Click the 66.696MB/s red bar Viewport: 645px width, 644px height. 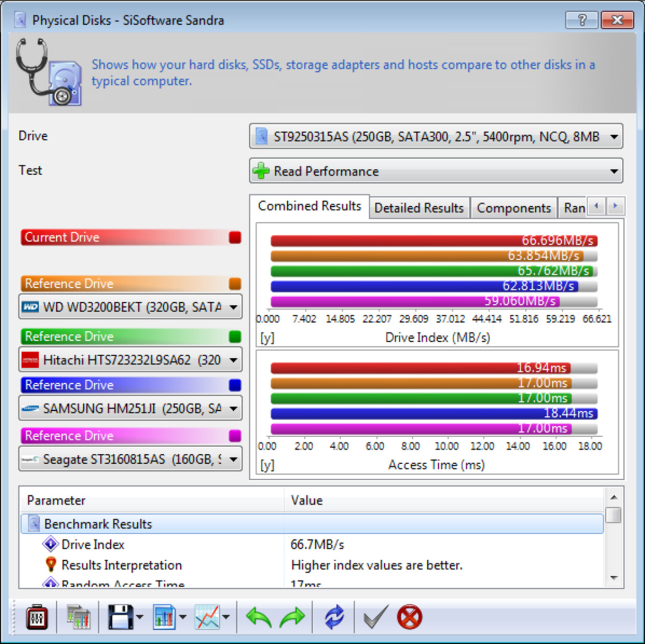pyautogui.click(x=434, y=240)
